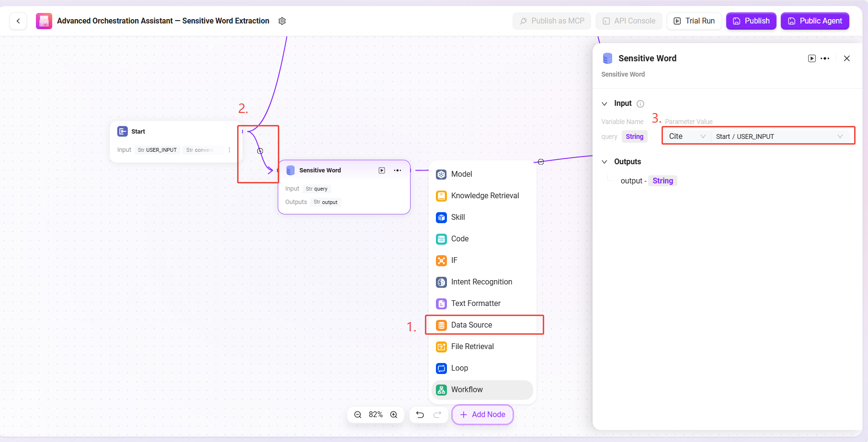Click the Trial Run button
Screen dimensions: 868x442
point(694,21)
